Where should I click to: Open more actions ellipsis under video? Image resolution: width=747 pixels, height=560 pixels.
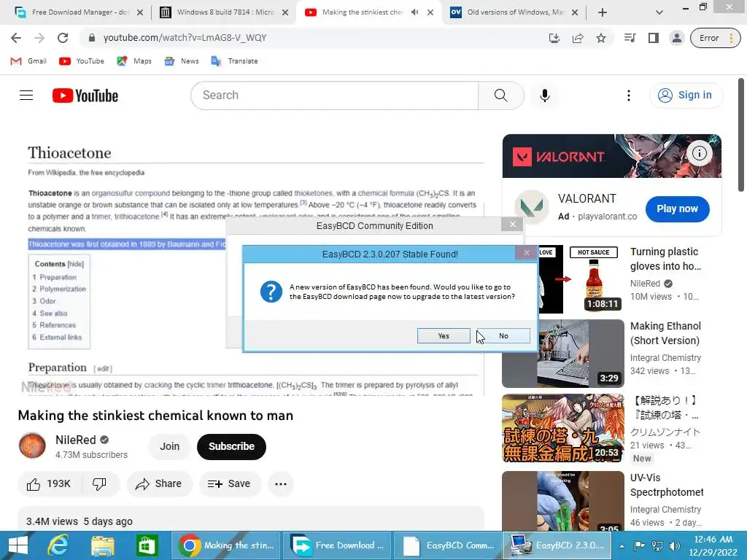(281, 484)
